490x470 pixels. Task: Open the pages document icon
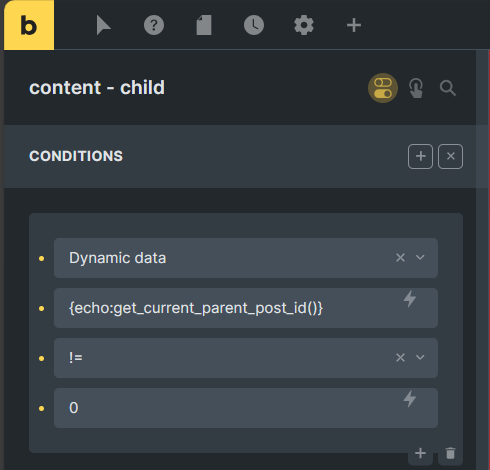point(204,25)
